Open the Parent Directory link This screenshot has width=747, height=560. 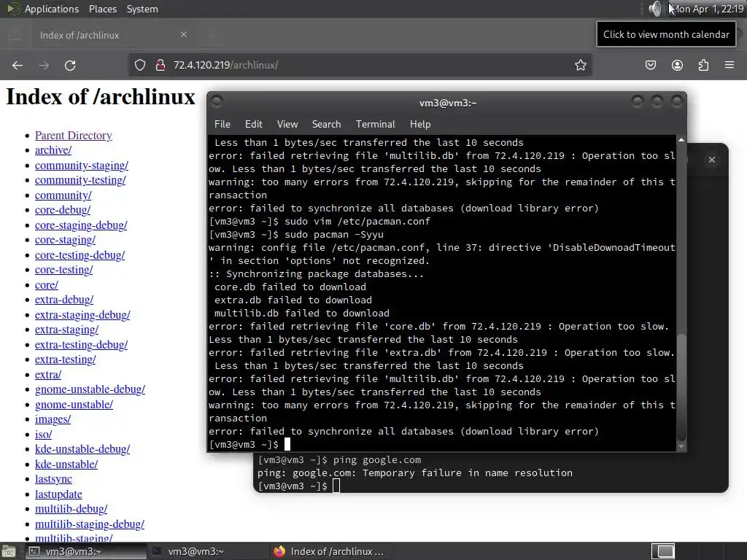click(x=74, y=136)
